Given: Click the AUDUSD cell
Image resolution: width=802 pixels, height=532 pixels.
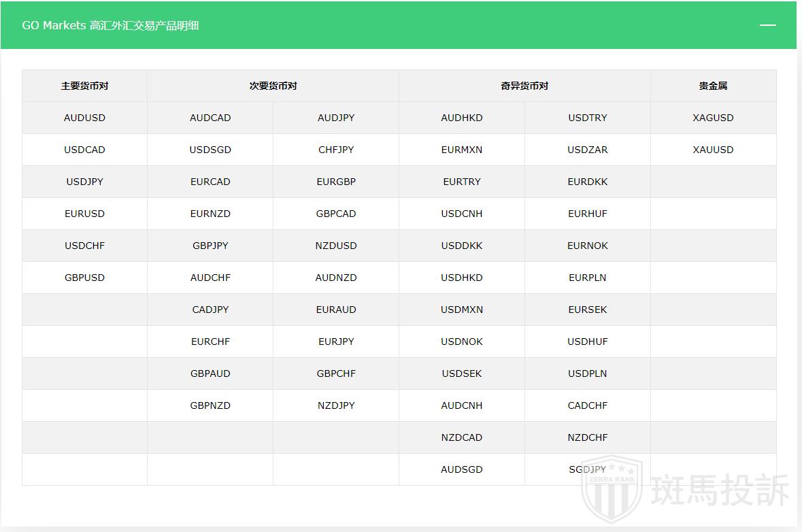Looking at the screenshot, I should coord(84,118).
